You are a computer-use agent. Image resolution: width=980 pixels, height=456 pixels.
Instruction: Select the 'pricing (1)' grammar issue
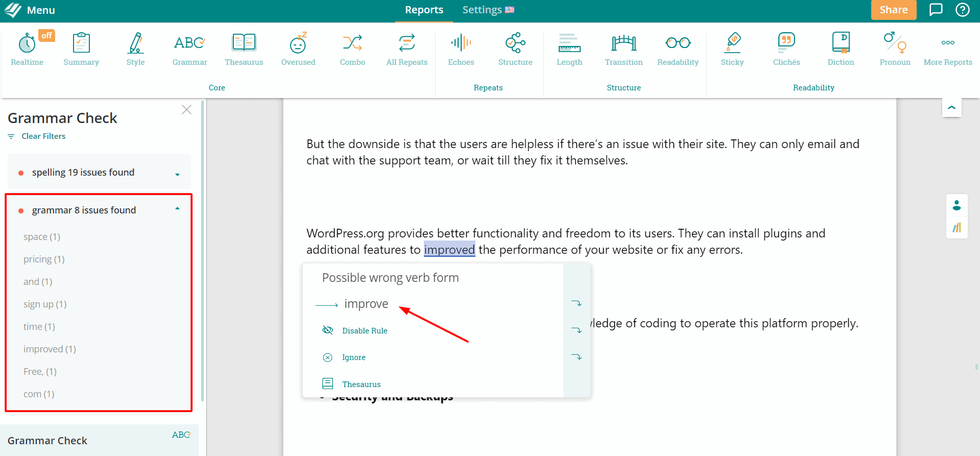click(x=44, y=259)
